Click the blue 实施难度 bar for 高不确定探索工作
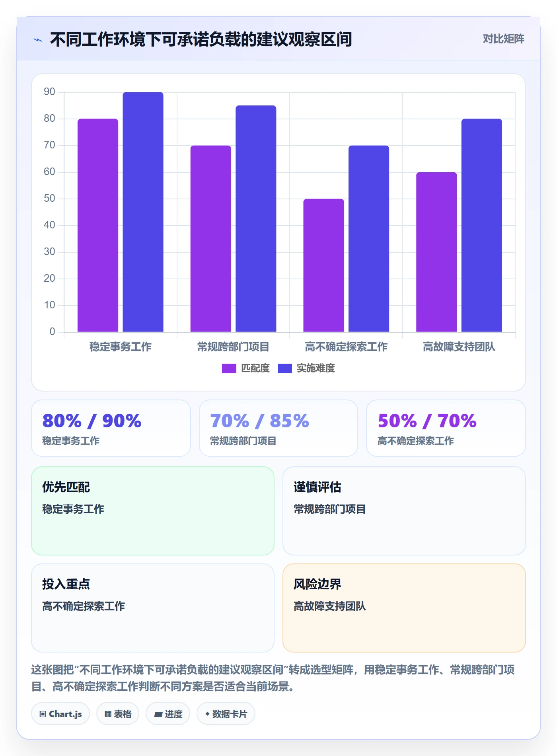Image resolution: width=557 pixels, height=756 pixels. [x=369, y=239]
